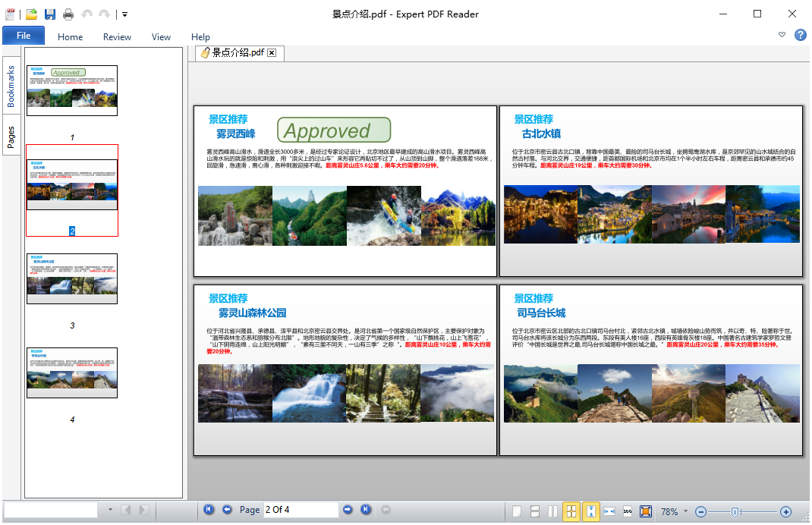812x525 pixels.
Task: Open the Help menu
Action: click(x=200, y=36)
